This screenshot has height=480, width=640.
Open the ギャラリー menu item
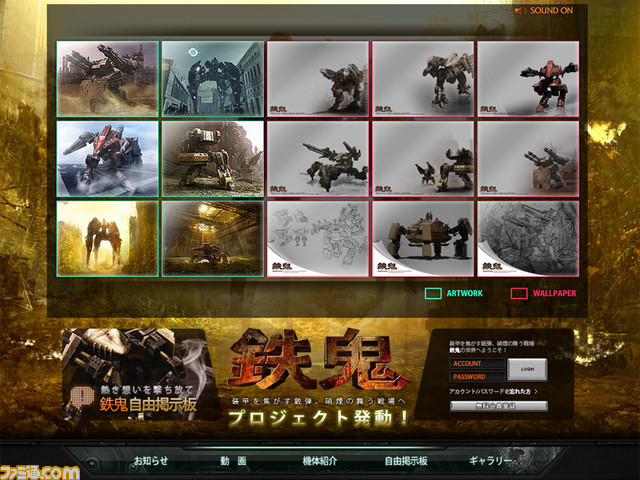coord(490,461)
